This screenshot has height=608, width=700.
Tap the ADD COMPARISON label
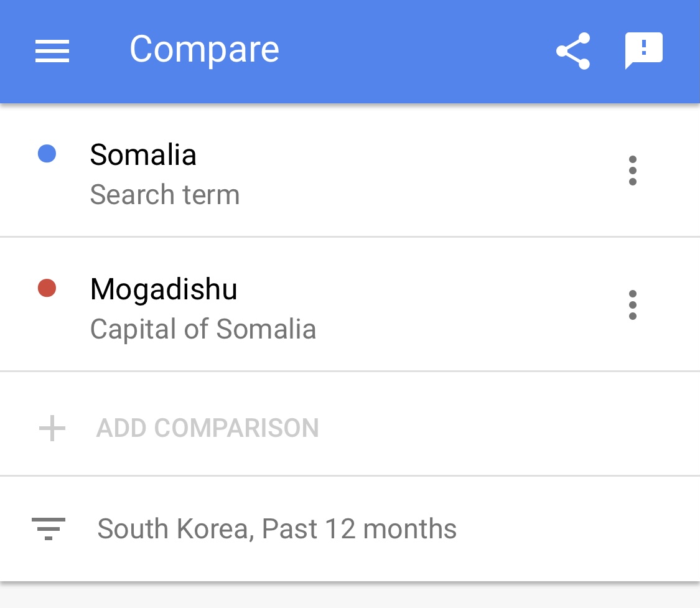207,428
